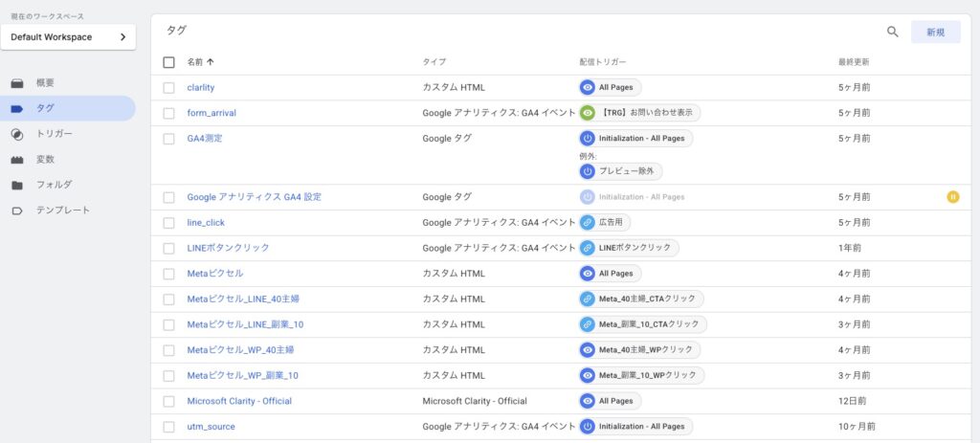Open the Metaピクセル_WP_40主婦 tag
The height and width of the screenshot is (443, 980).
coord(240,350)
